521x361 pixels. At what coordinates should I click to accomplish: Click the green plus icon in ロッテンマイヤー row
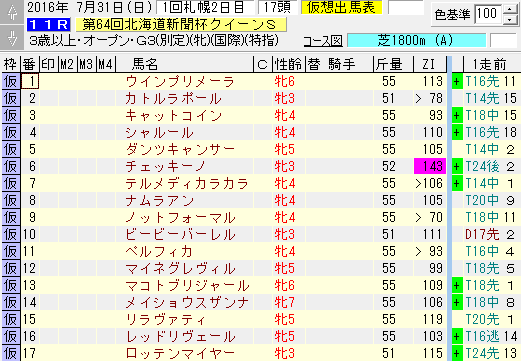point(457,353)
